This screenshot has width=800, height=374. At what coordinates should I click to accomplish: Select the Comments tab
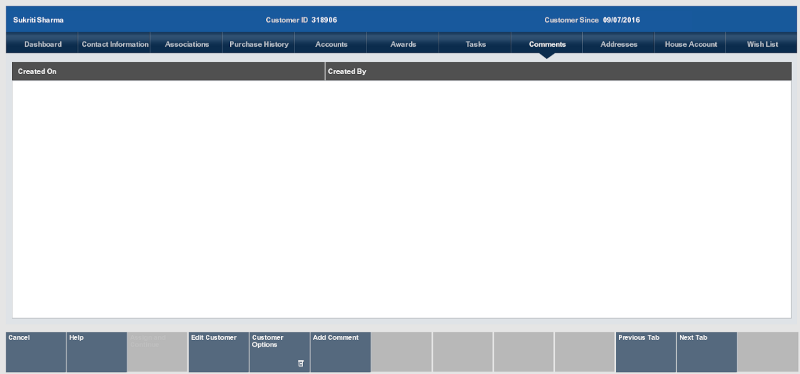pos(547,44)
